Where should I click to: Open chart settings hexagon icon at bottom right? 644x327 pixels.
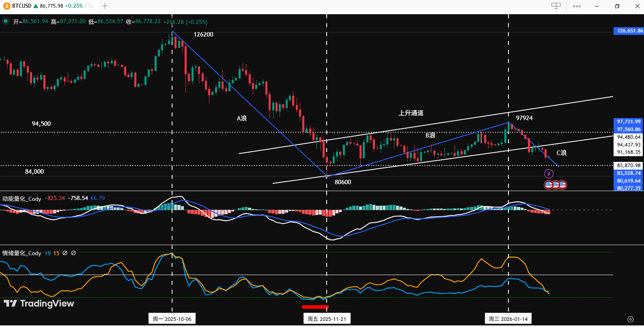point(630,319)
